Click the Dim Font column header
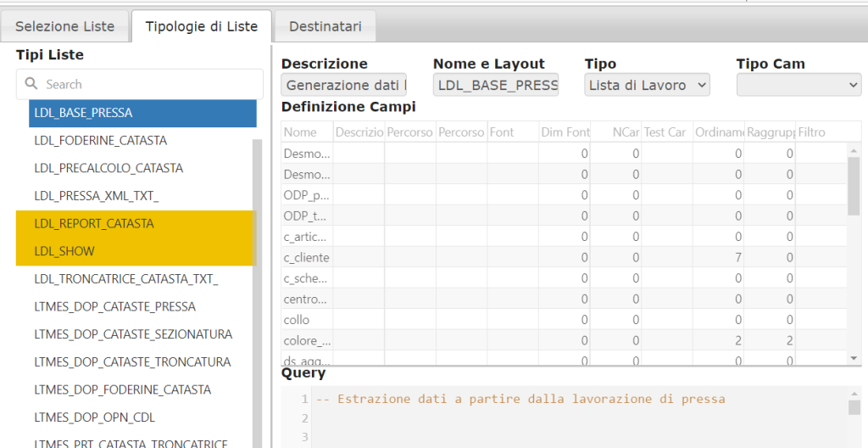 (565, 132)
